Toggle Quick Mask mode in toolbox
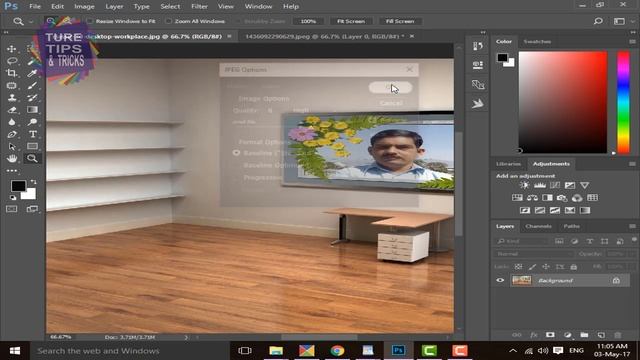This screenshot has width=640, height=360. click(11, 209)
